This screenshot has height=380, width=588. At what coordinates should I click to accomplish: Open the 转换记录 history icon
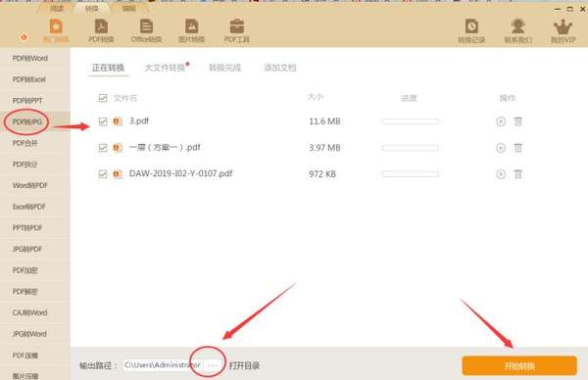[471, 30]
